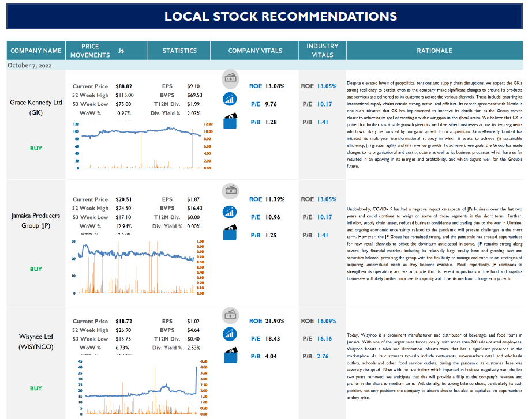
Task: Click the Grace Kennedy Ltd (GK) company name
Action: pyautogui.click(x=36, y=107)
